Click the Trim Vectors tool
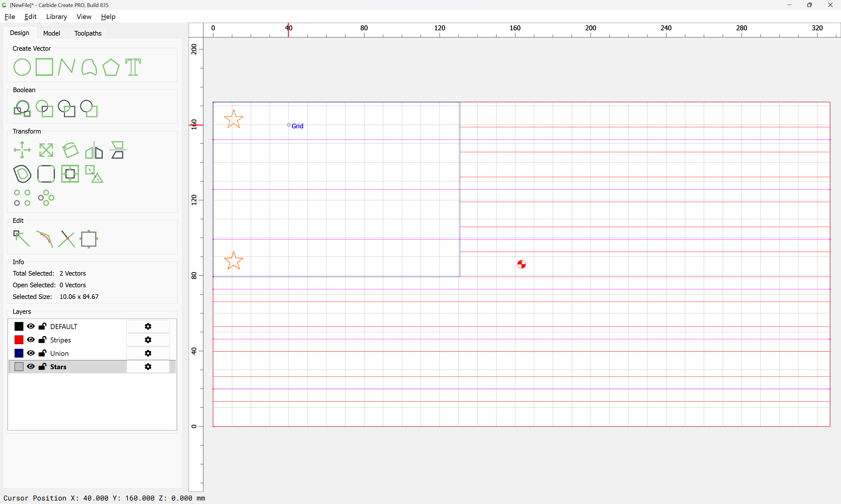Screen dimensions: 841x504 [x=66, y=239]
